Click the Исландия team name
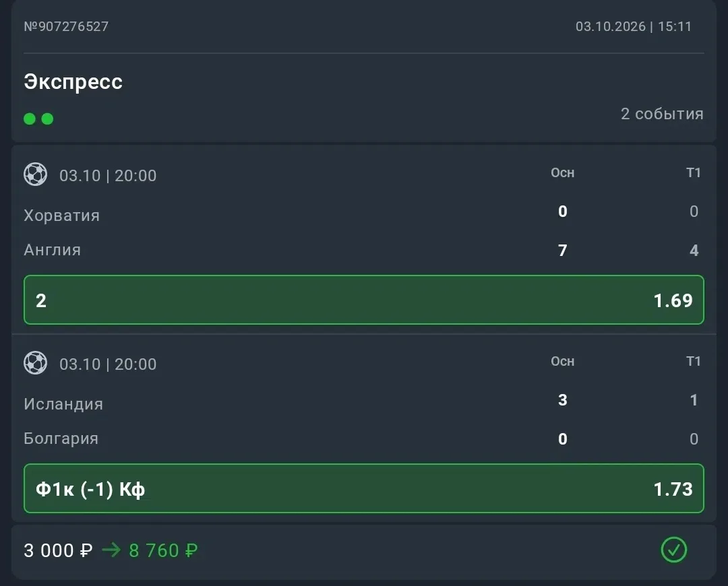The image size is (728, 586). 63,403
